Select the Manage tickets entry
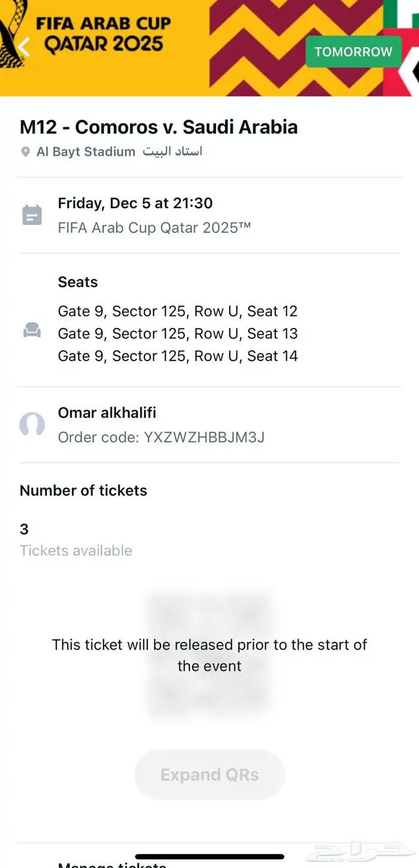Viewport: 419px width, 868px height. tap(112, 864)
